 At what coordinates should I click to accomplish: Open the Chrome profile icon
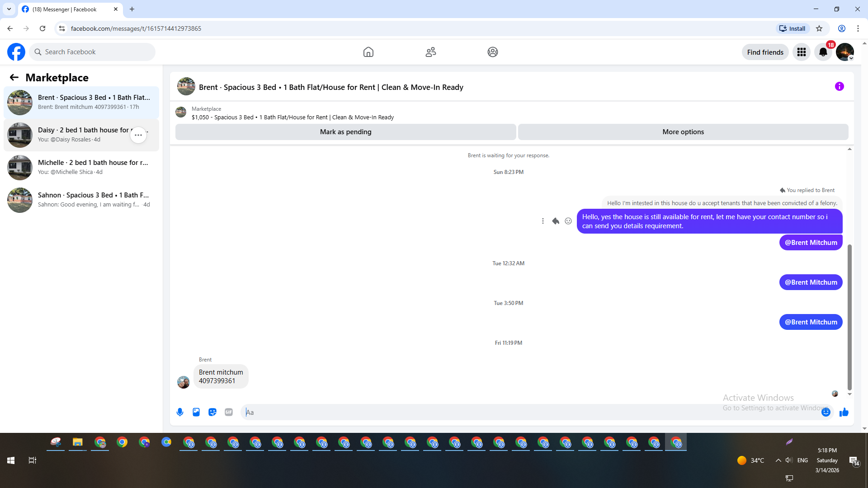pyautogui.click(x=842, y=28)
